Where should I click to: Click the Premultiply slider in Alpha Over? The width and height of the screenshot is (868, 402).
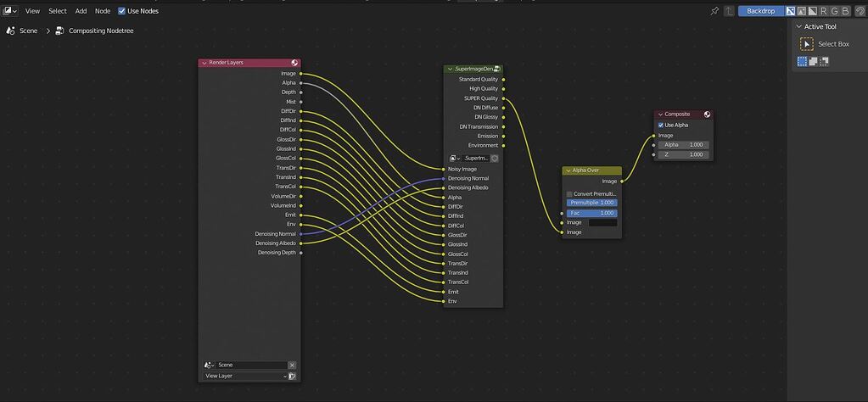point(591,203)
